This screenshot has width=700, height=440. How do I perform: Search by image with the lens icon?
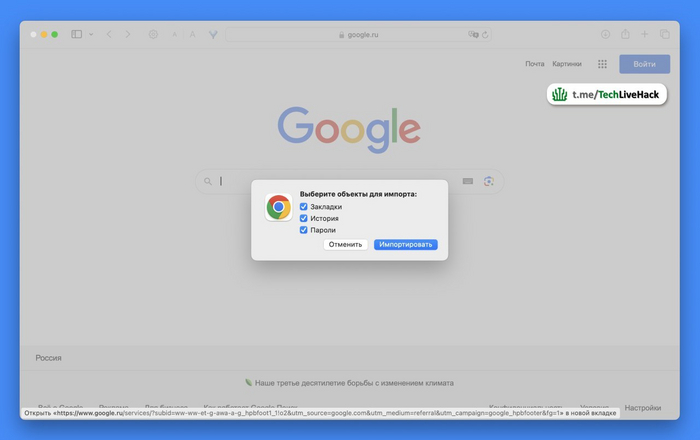point(489,181)
